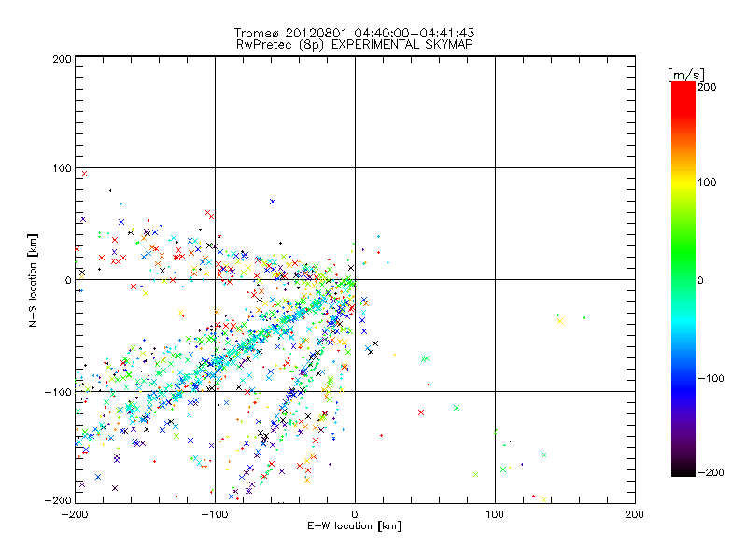Click the 'N-S location [km]' axis label

[33, 280]
